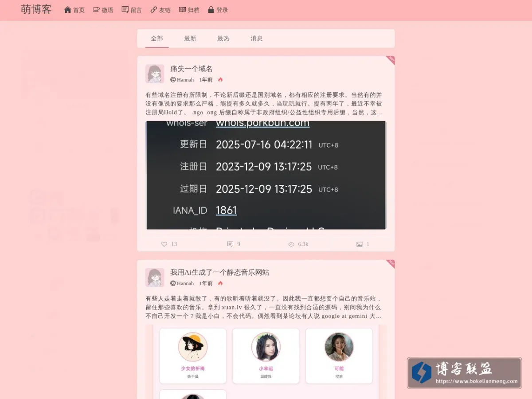
Task: Switch to the 最新 tab
Action: coord(190,39)
